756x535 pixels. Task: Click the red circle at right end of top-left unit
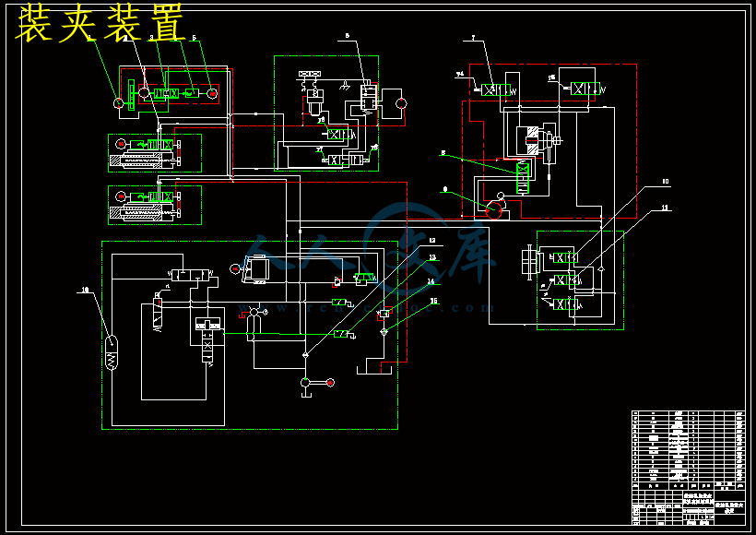tap(213, 94)
